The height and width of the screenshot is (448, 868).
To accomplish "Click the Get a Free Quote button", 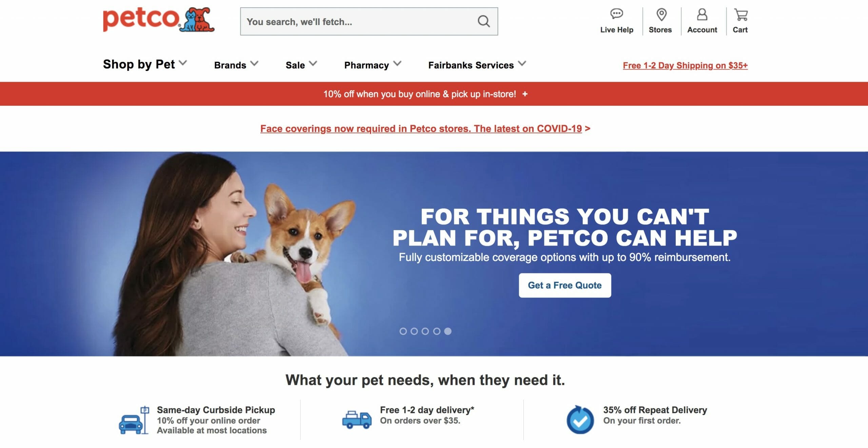I will point(565,285).
